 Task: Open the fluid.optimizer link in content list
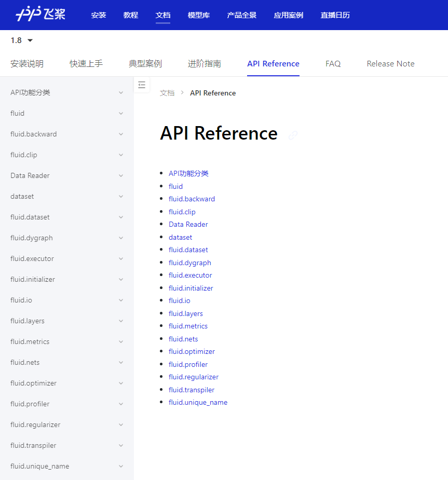(192, 351)
